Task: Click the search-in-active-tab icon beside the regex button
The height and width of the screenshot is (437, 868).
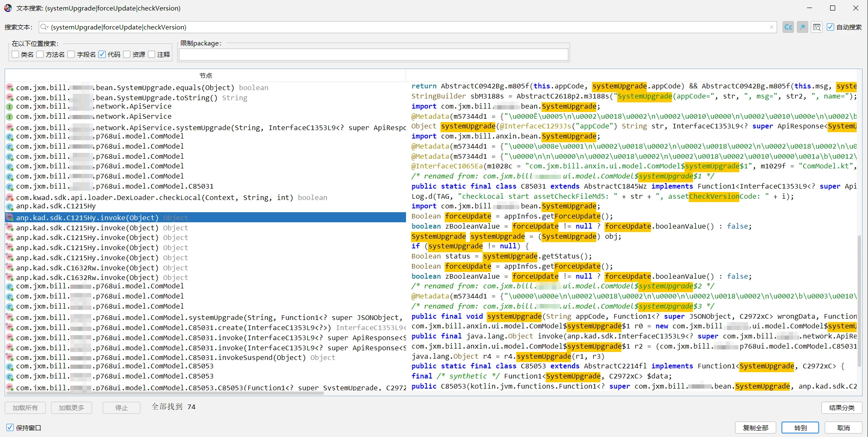Action: [x=817, y=27]
